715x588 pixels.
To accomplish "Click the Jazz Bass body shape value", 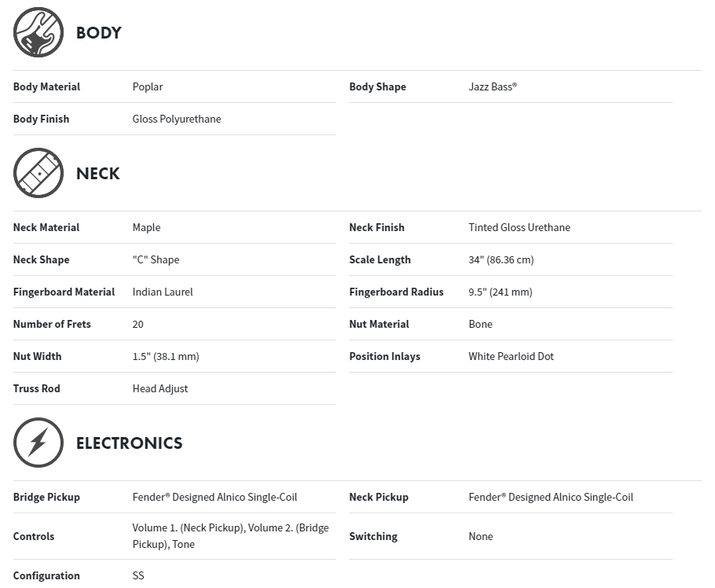I will (493, 86).
